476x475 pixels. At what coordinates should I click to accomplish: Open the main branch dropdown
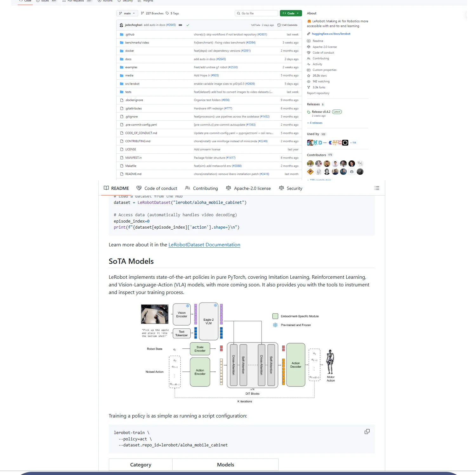pyautogui.click(x=127, y=13)
